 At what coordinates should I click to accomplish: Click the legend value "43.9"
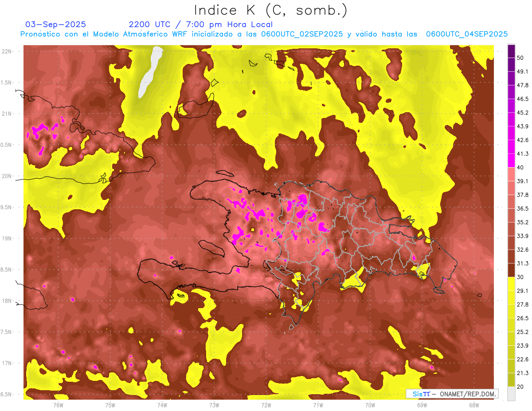click(522, 126)
